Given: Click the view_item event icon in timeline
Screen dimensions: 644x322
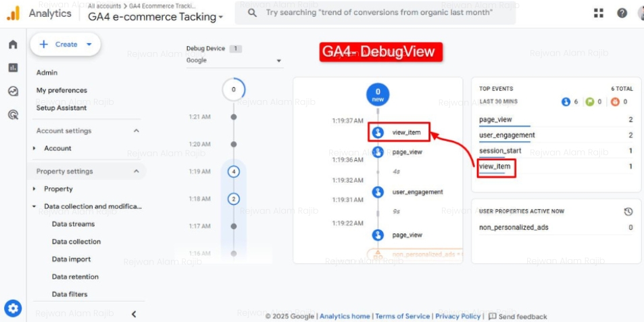Looking at the screenshot, I should (378, 133).
